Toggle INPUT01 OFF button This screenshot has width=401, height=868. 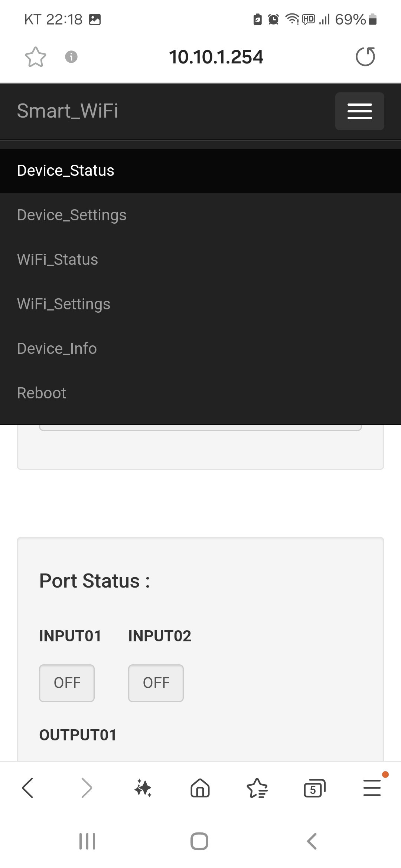(x=67, y=683)
